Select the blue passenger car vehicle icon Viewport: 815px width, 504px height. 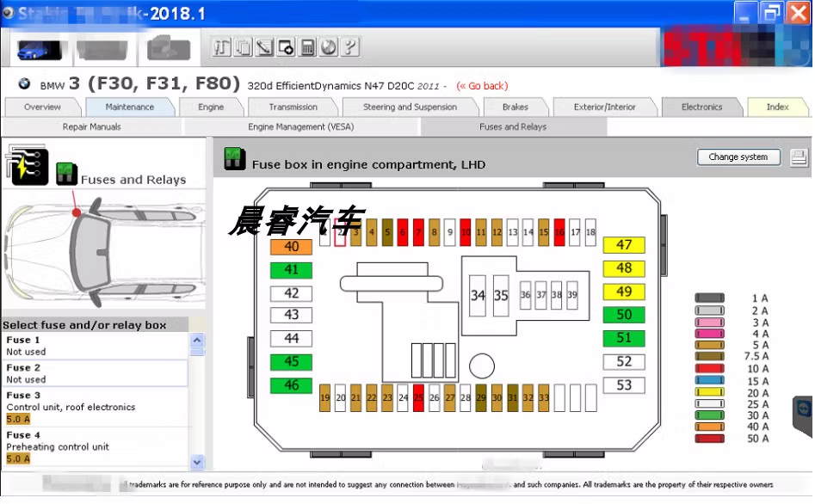[x=39, y=50]
